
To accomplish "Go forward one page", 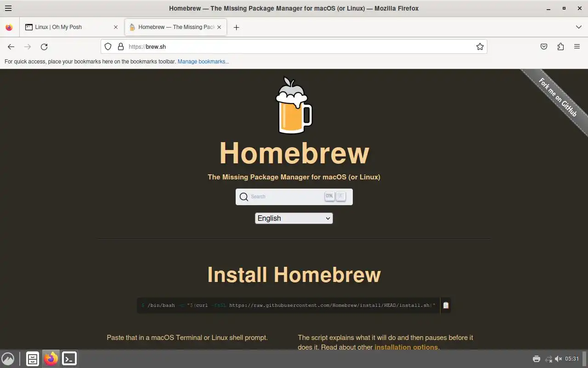I will coord(28,46).
